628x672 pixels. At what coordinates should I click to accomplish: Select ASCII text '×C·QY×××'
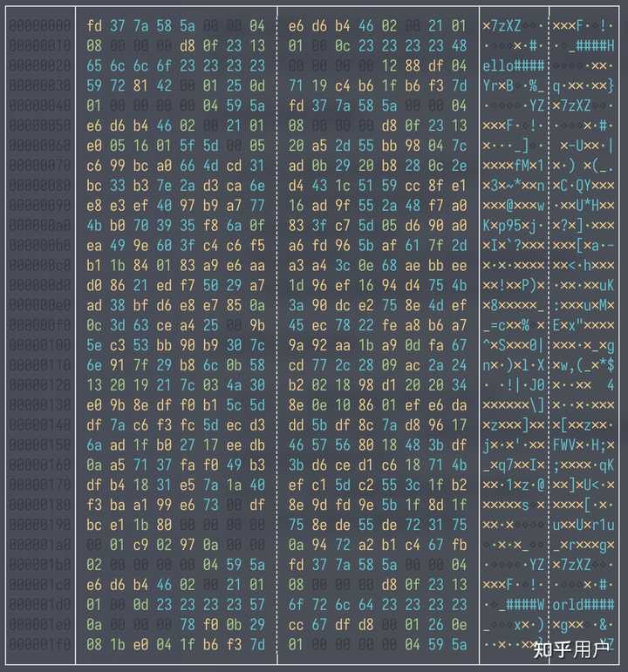584,186
